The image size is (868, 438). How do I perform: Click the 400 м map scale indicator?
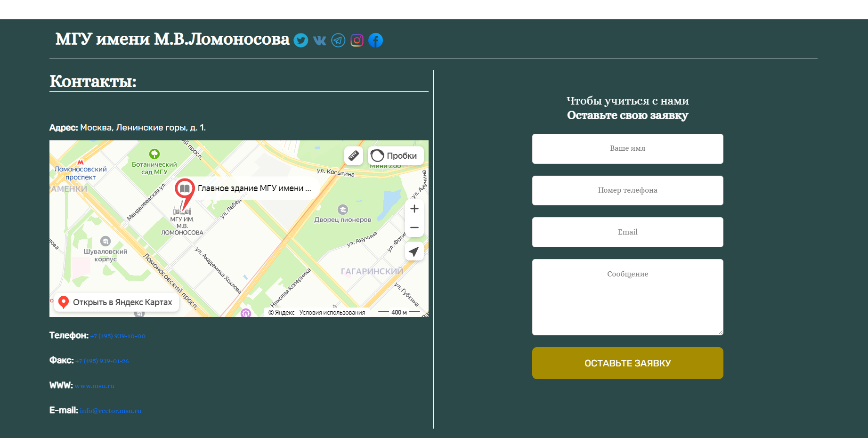(399, 312)
